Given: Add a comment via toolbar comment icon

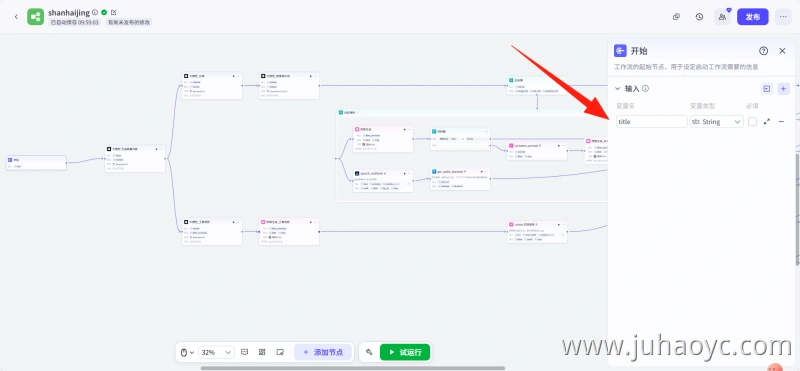Looking at the screenshot, I should tap(244, 352).
